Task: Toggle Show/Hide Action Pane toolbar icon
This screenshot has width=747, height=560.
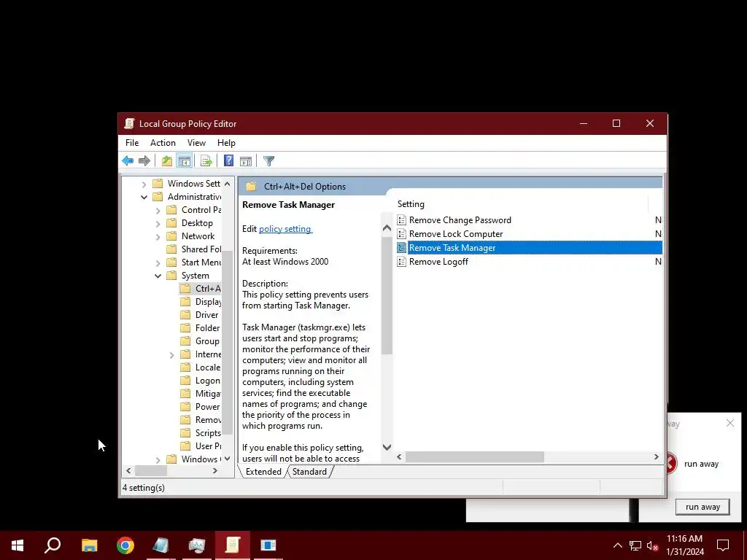Action: point(246,161)
